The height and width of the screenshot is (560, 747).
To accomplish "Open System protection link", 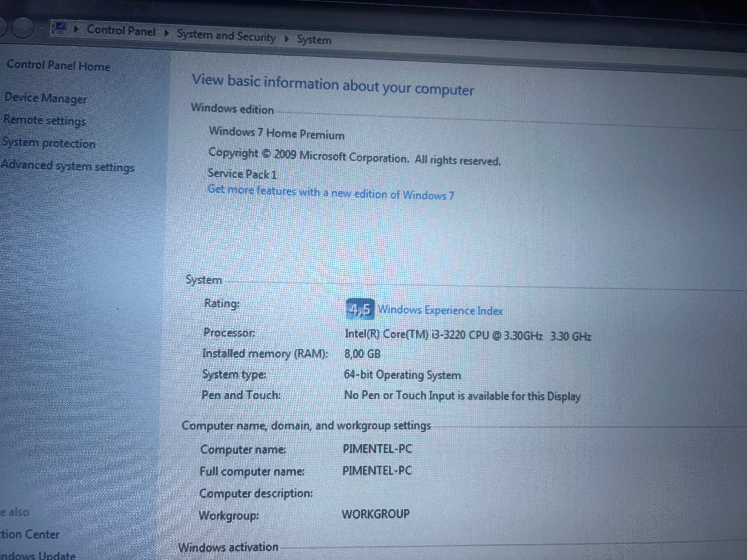I will (49, 143).
